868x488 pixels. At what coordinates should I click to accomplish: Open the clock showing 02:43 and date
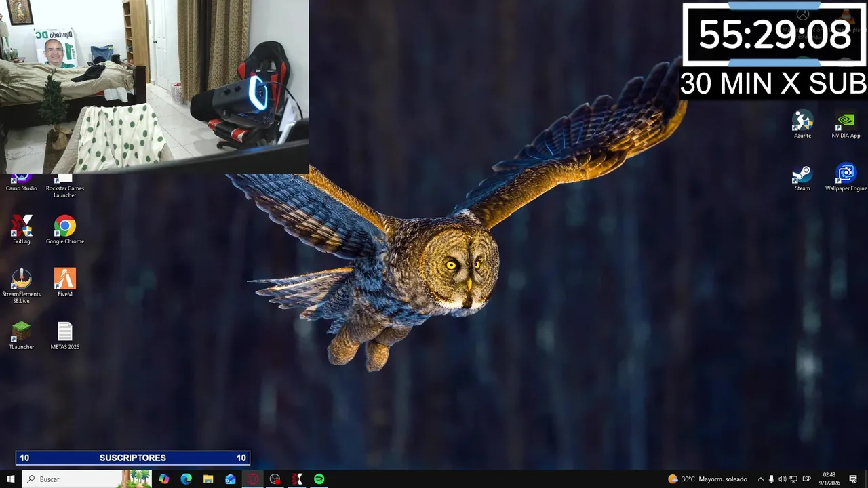pos(829,479)
